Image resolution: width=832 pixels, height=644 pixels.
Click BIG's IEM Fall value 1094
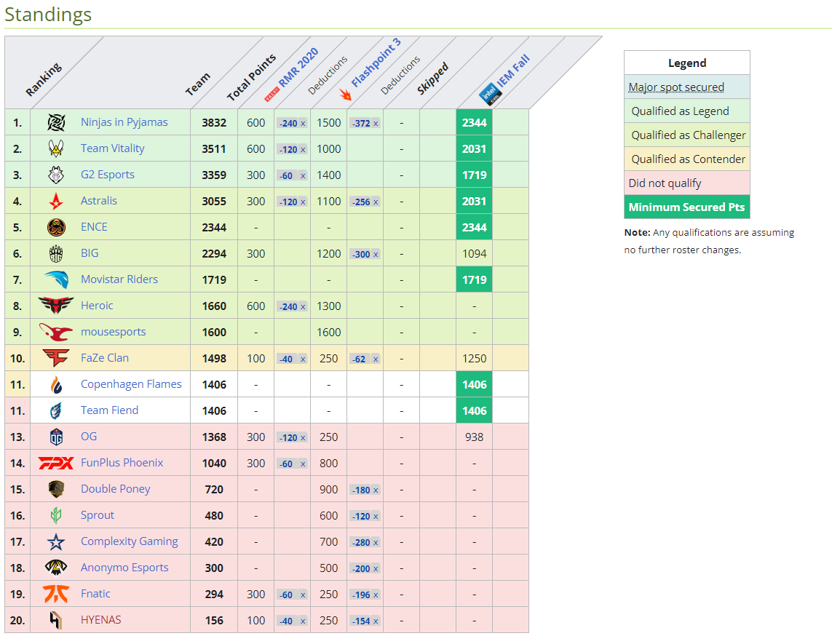(x=475, y=253)
